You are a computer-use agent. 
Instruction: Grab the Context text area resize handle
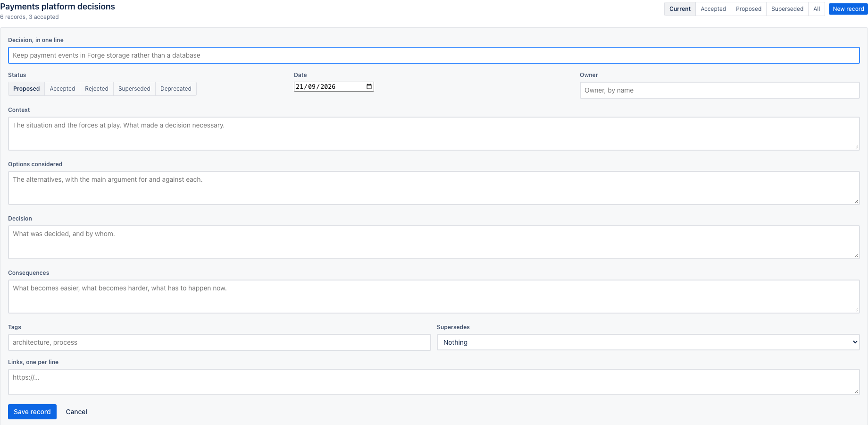[x=856, y=147]
